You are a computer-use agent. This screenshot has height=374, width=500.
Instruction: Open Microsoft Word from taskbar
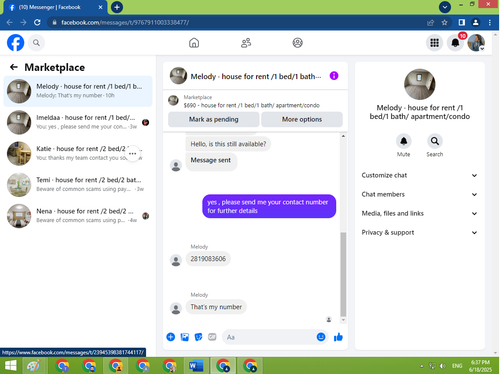[196, 366]
